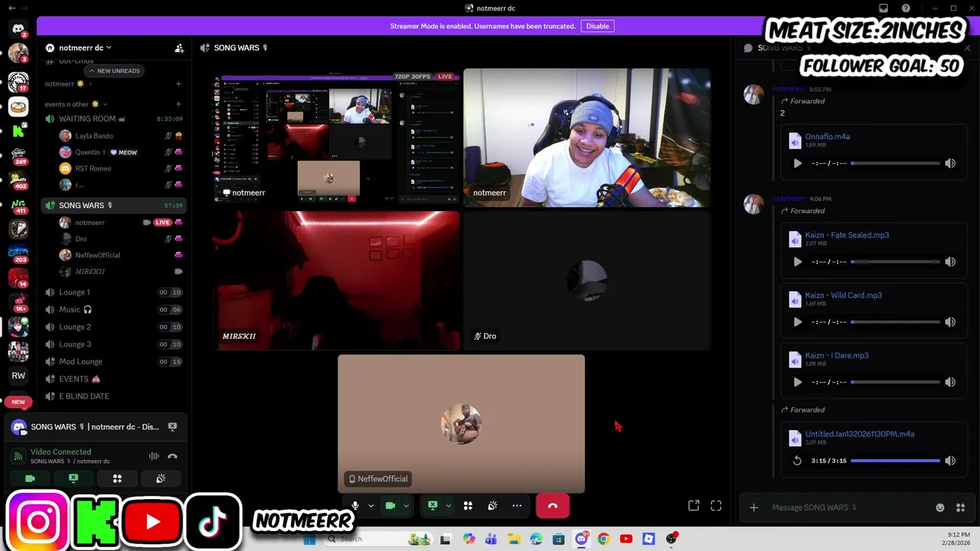Open soundboard icon in voice panel
The width and height of the screenshot is (980, 551).
[161, 479]
